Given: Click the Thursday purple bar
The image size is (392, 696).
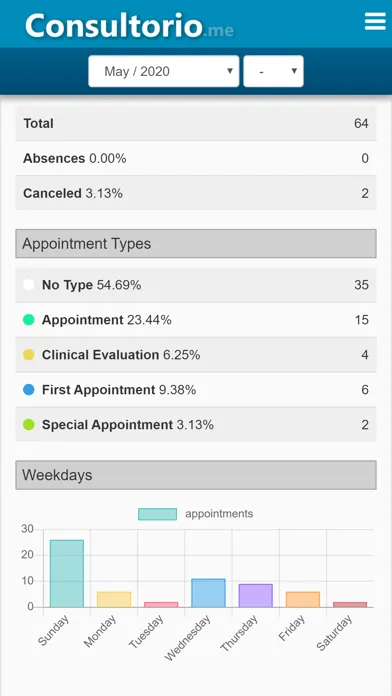Looking at the screenshot, I should click(255, 596).
